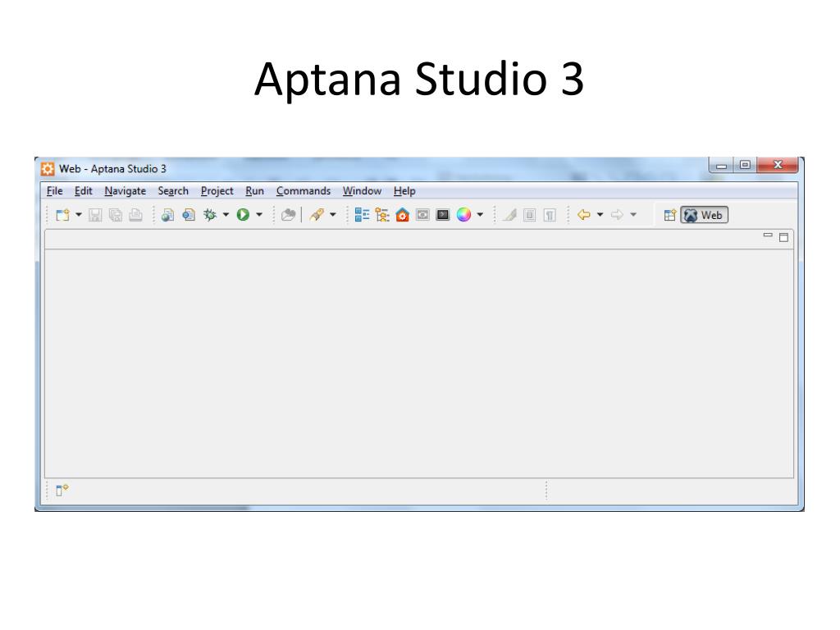Start debugging with the bug icon
This screenshot has width=840, height=630.
coord(210,215)
